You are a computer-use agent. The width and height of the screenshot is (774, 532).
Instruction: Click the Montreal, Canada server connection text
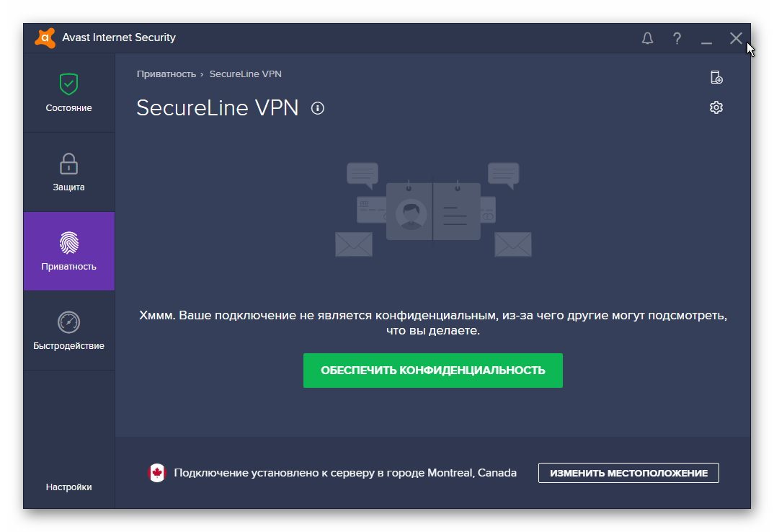345,473
